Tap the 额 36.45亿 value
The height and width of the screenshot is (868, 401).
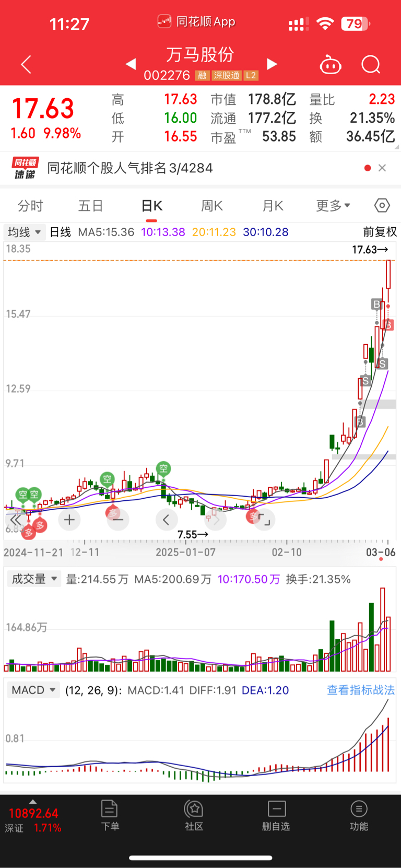[x=371, y=137]
